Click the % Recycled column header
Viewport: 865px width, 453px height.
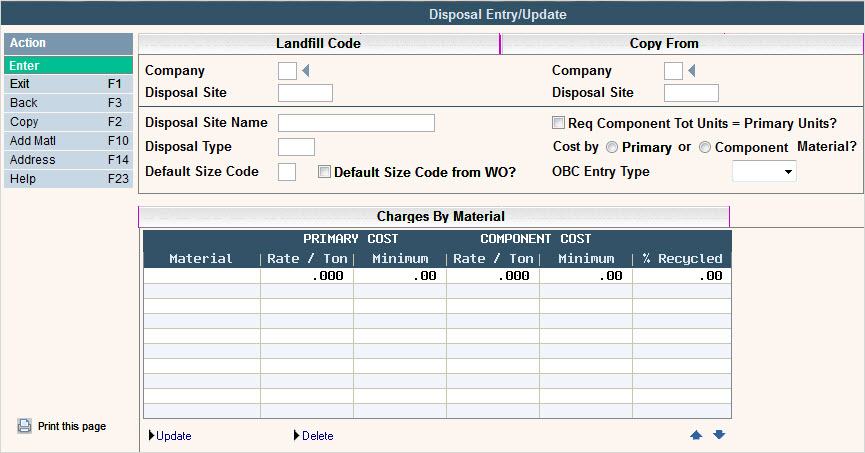(x=682, y=259)
